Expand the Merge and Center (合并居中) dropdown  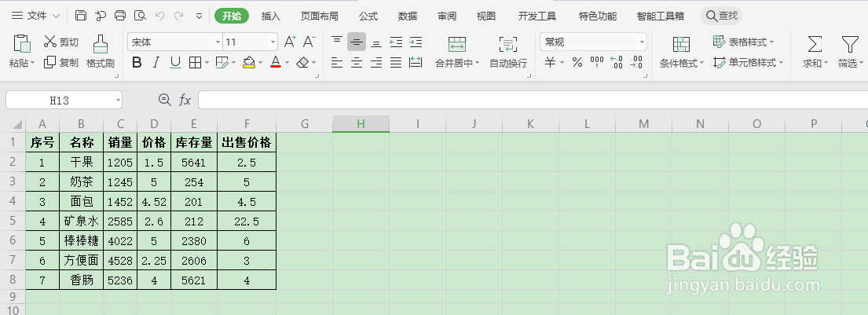(x=477, y=63)
